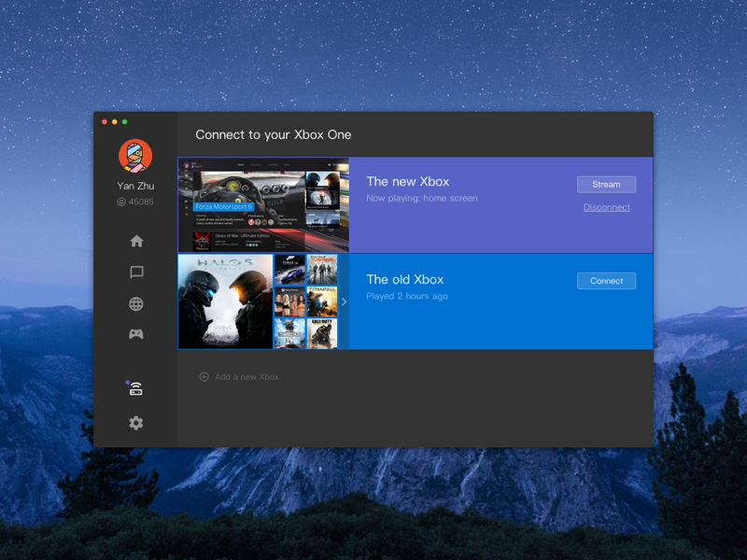Select the Titanfall game tile

tap(322, 301)
